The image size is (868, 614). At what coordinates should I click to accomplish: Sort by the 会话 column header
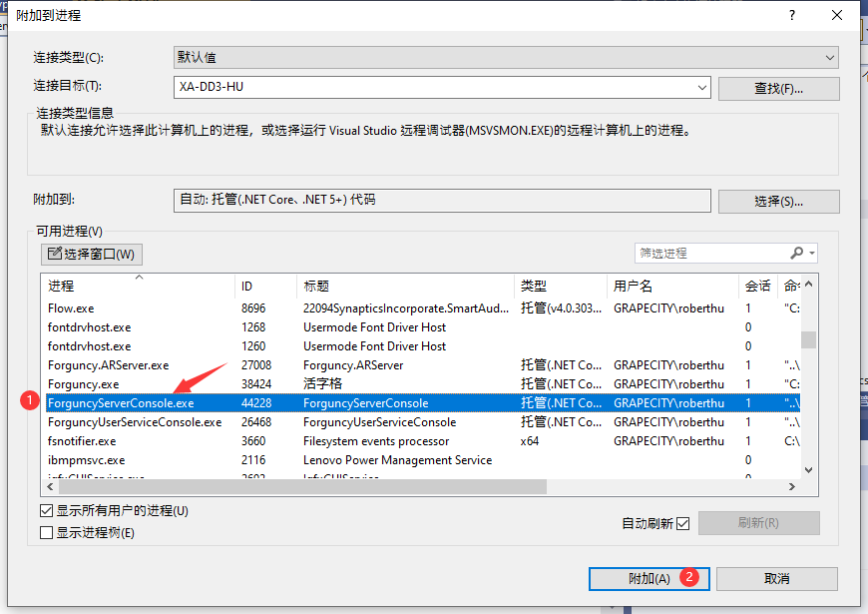pyautogui.click(x=758, y=286)
